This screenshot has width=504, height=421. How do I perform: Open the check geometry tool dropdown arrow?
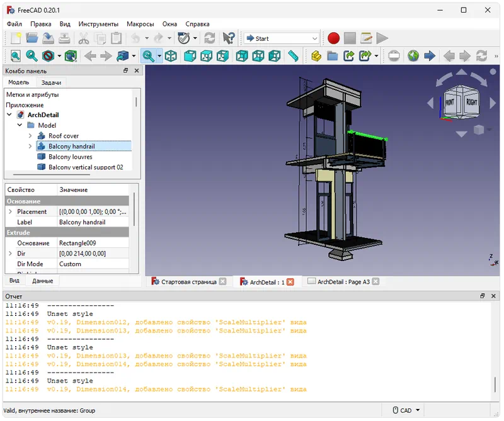point(195,38)
